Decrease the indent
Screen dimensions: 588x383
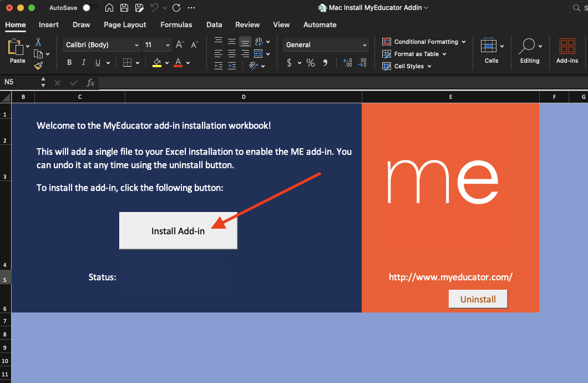click(219, 66)
